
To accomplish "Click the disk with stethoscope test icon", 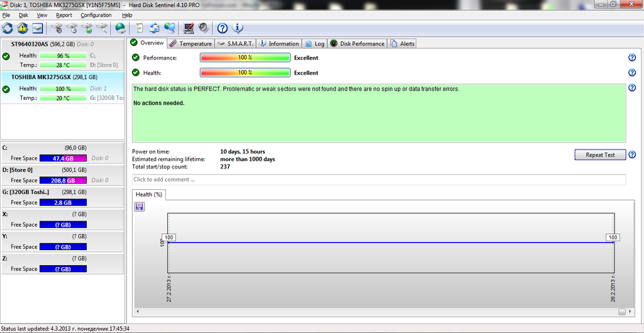I will [57, 28].
